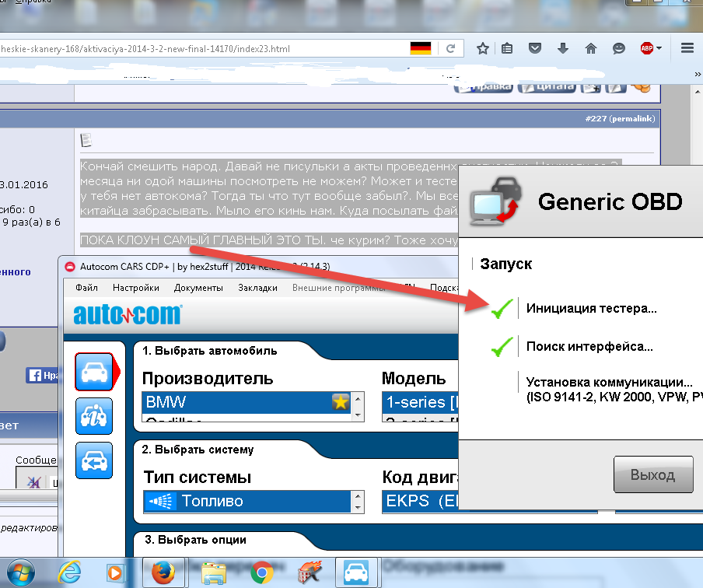Viewport: 703px width, 588px height.
Task: Open the Pocket icon in Firefox toolbar
Action: point(535,48)
